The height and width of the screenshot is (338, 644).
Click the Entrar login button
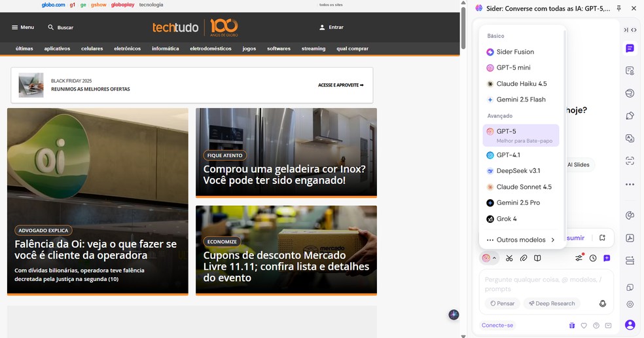[331, 27]
